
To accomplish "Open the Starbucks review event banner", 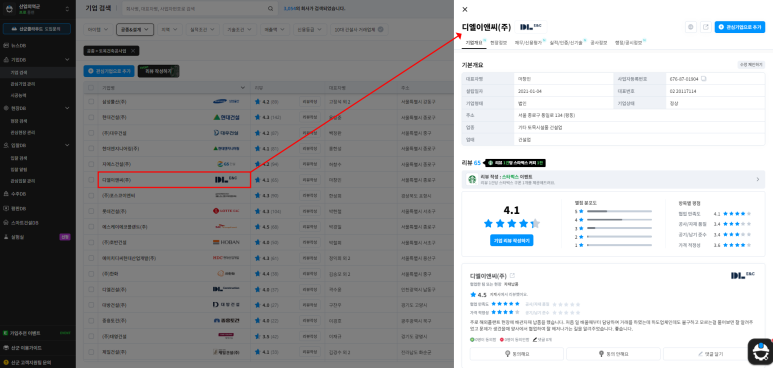I will [613, 179].
